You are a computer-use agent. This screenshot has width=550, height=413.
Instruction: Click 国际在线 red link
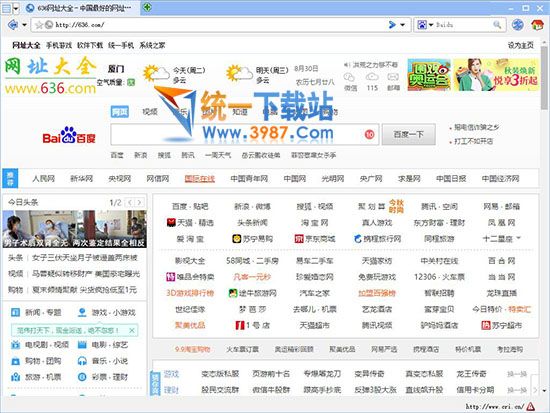click(200, 179)
